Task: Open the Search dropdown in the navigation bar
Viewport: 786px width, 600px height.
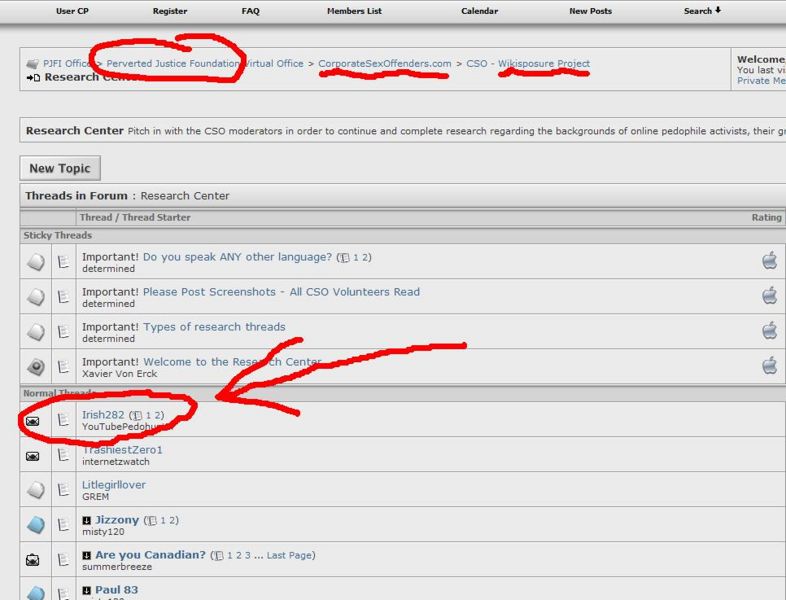Action: click(x=702, y=11)
